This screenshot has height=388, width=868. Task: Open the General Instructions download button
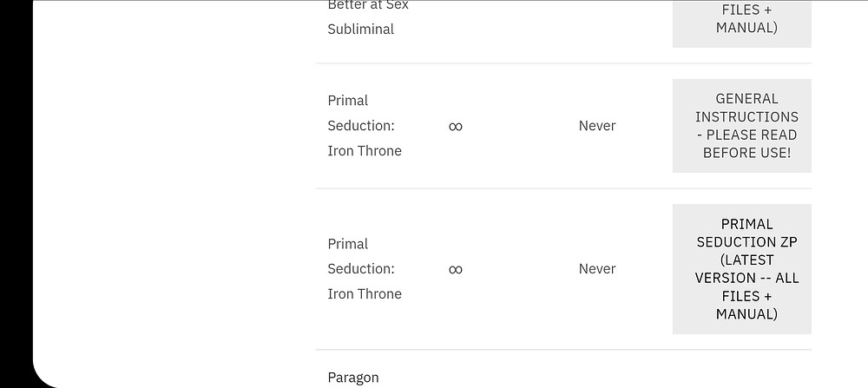point(741,126)
